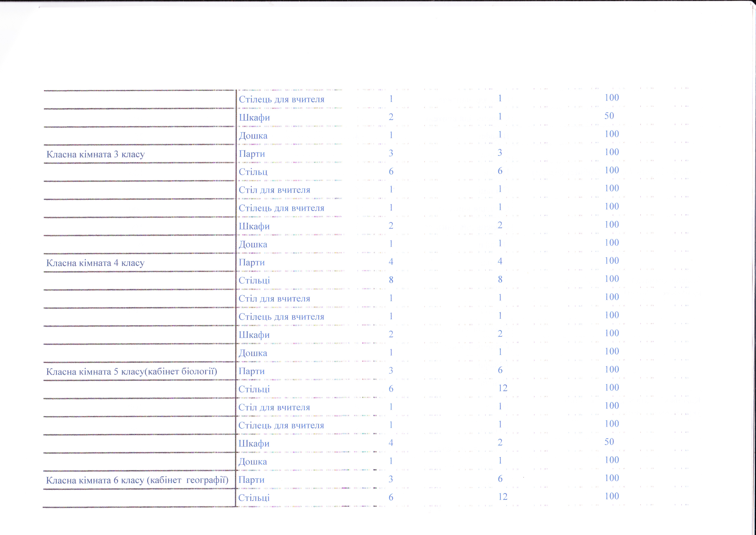Image resolution: width=756 pixels, height=535 pixels.
Task: Click the '12' value in the last Стільці row
Action: click(502, 496)
